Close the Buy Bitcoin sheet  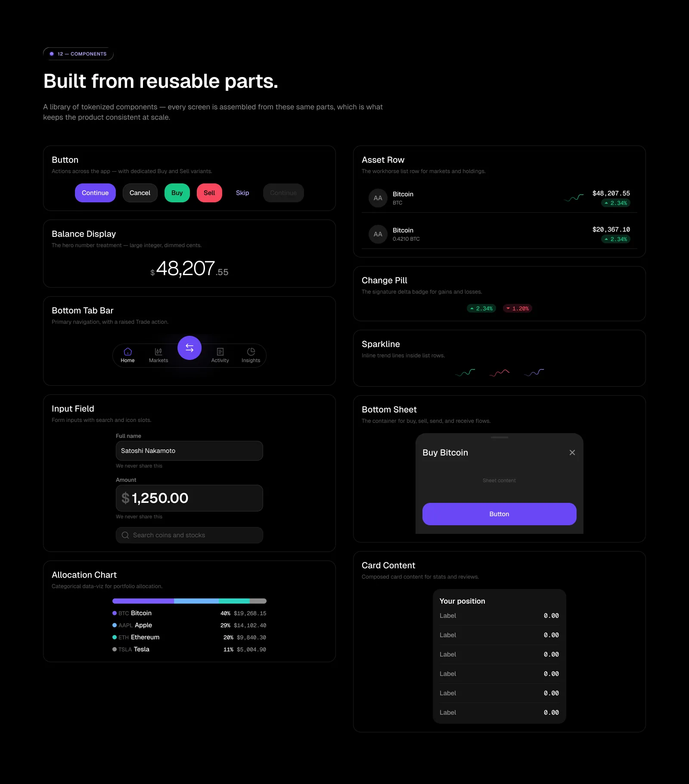coord(572,452)
